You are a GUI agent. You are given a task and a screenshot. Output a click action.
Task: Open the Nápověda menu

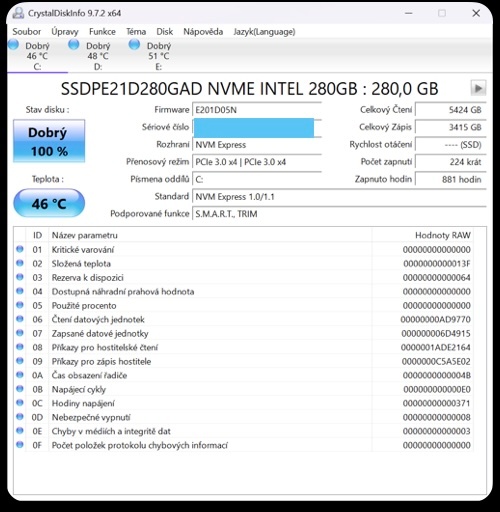tap(203, 32)
